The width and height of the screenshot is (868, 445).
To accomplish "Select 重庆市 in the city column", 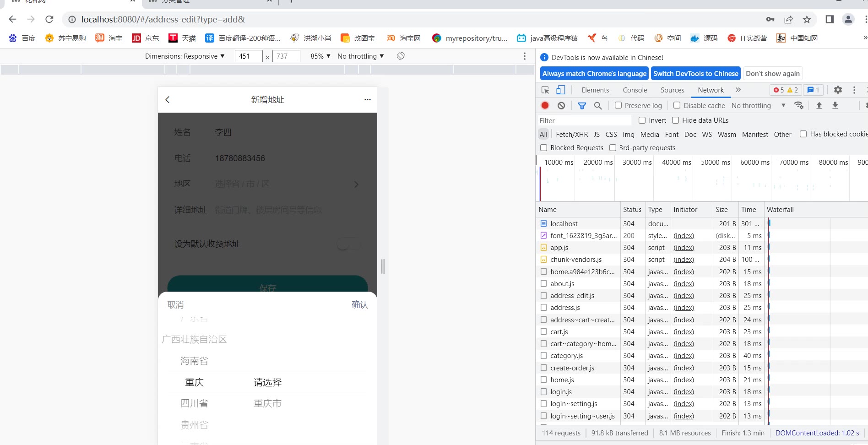I will click(x=267, y=403).
